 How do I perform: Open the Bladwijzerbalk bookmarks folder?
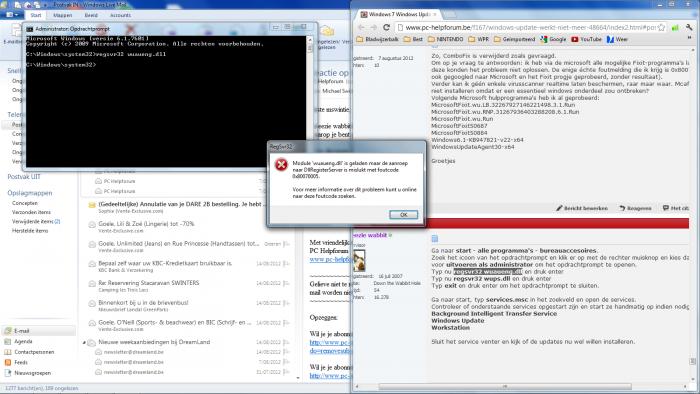pos(377,39)
